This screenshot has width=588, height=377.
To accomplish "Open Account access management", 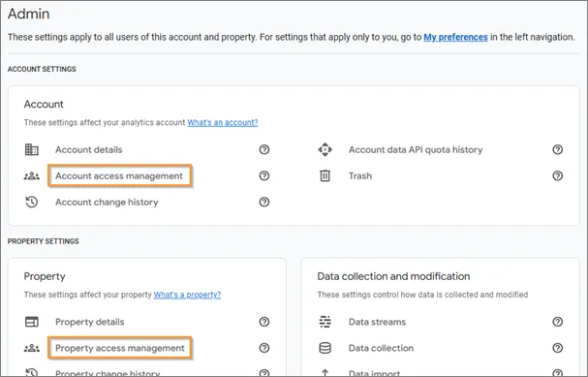I will pos(119,176).
